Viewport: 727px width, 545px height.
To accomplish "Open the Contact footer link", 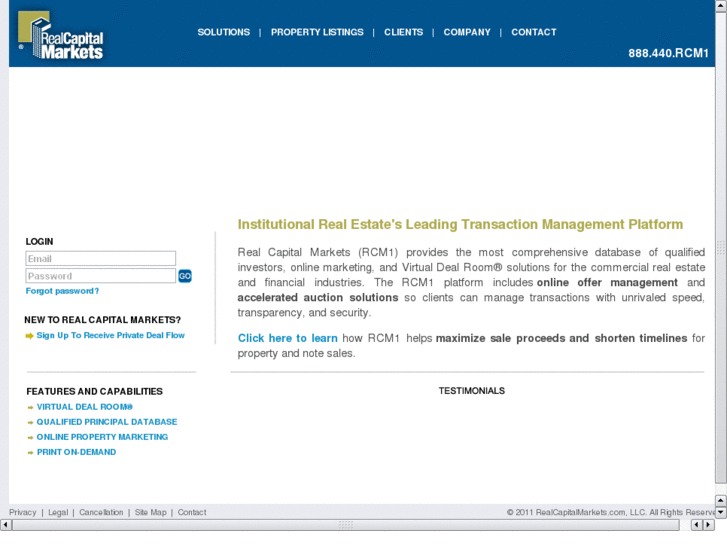I will 192,512.
